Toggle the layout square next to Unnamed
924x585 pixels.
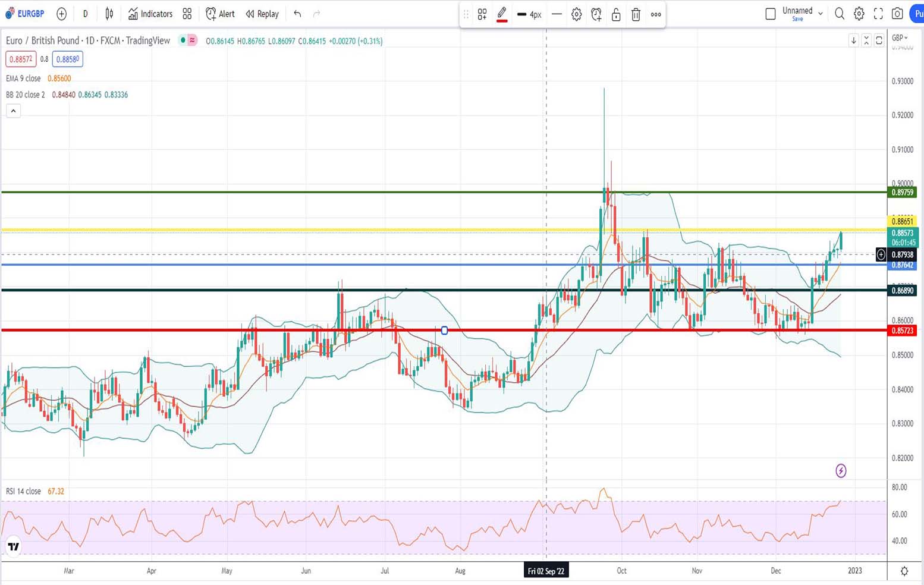coord(771,14)
